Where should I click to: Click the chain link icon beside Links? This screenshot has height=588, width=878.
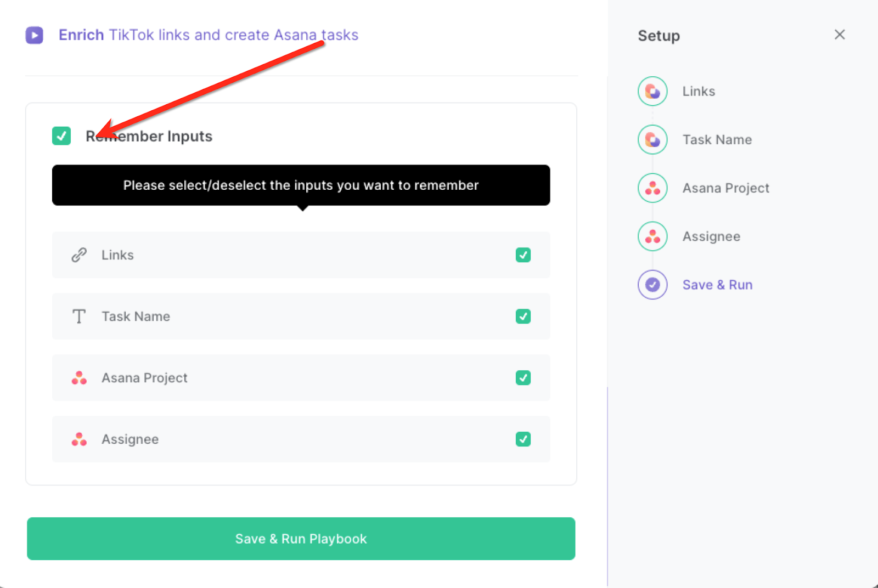(79, 255)
